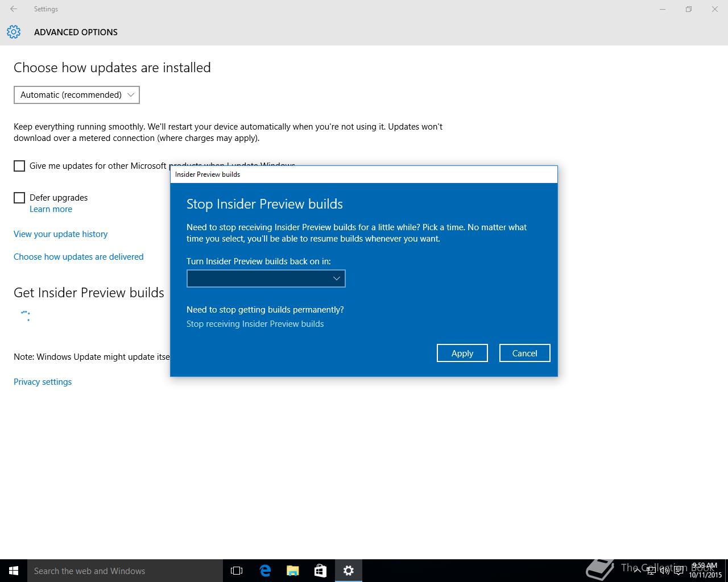The image size is (728, 582).
Task: Click Stop receiving Insider Preview builds link
Action: [x=255, y=324]
